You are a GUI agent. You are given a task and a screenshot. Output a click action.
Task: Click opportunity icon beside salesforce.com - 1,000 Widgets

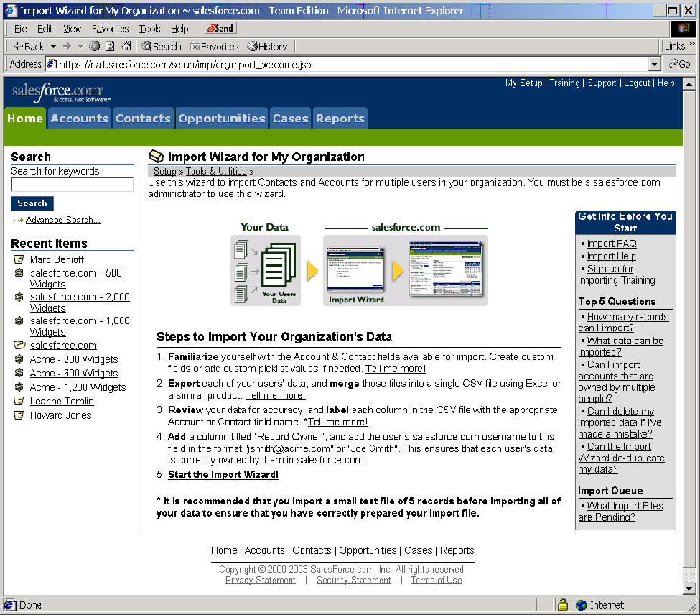click(x=19, y=321)
